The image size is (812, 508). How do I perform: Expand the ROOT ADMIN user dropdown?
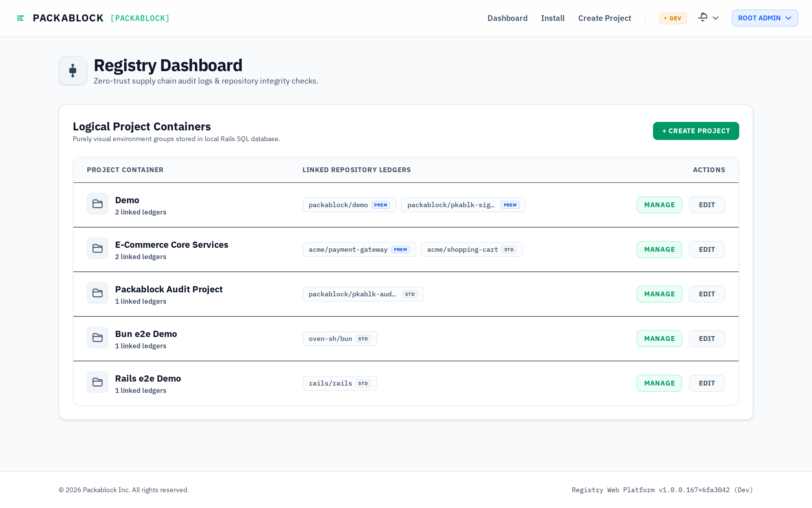tap(765, 18)
